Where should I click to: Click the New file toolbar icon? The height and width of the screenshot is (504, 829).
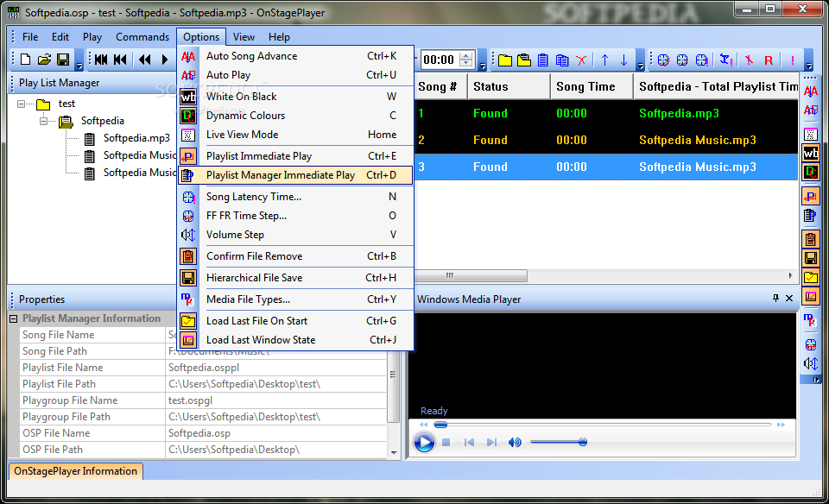pos(25,60)
